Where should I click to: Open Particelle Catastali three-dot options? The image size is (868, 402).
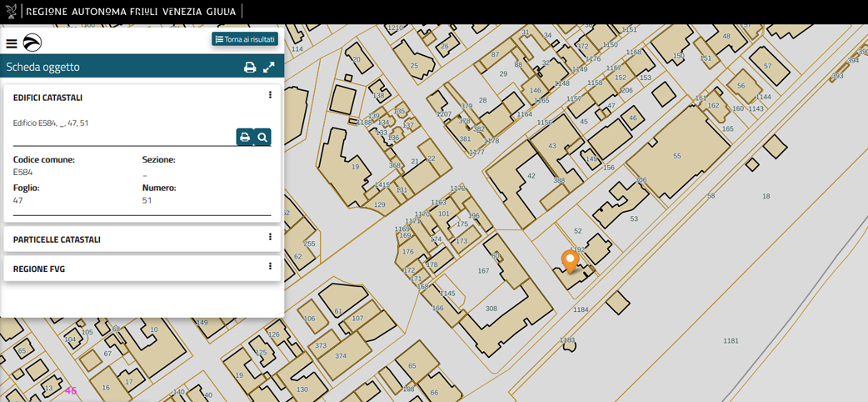[270, 238]
